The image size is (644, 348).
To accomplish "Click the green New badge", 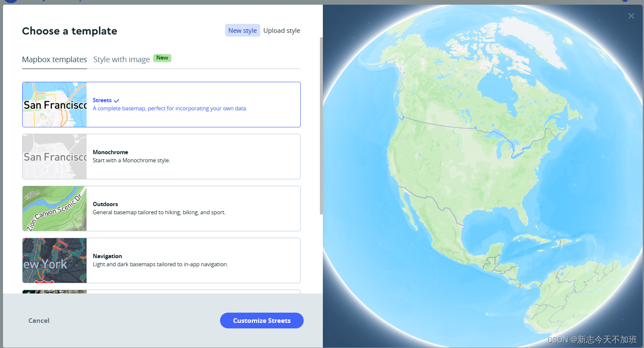I will click(x=162, y=58).
